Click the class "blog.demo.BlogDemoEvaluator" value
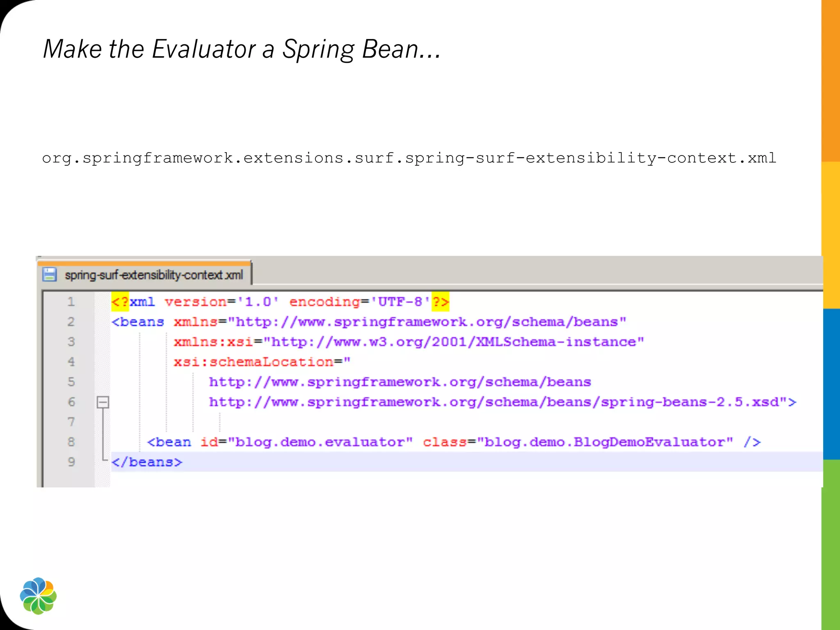This screenshot has width=840, height=630. [605, 442]
